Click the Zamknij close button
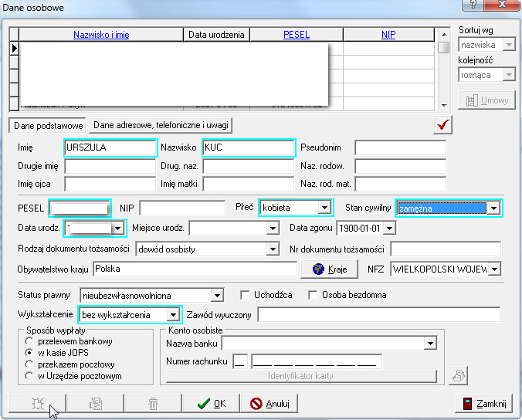The width and height of the screenshot is (522, 420). pos(483,403)
